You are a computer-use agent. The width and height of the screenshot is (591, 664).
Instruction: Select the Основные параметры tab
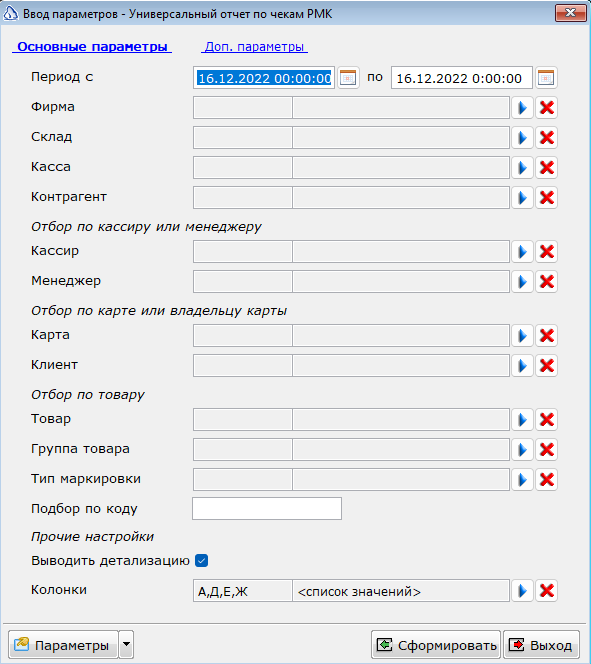click(x=92, y=47)
